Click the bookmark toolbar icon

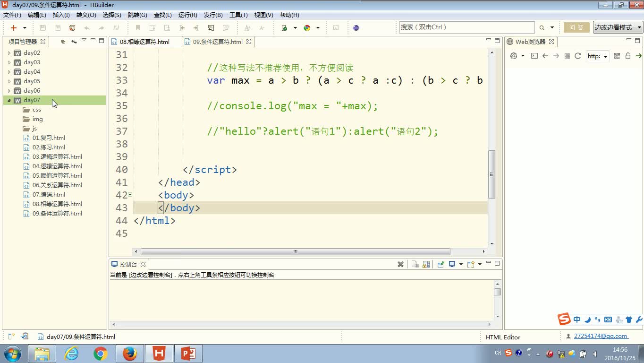pyautogui.click(x=138, y=28)
